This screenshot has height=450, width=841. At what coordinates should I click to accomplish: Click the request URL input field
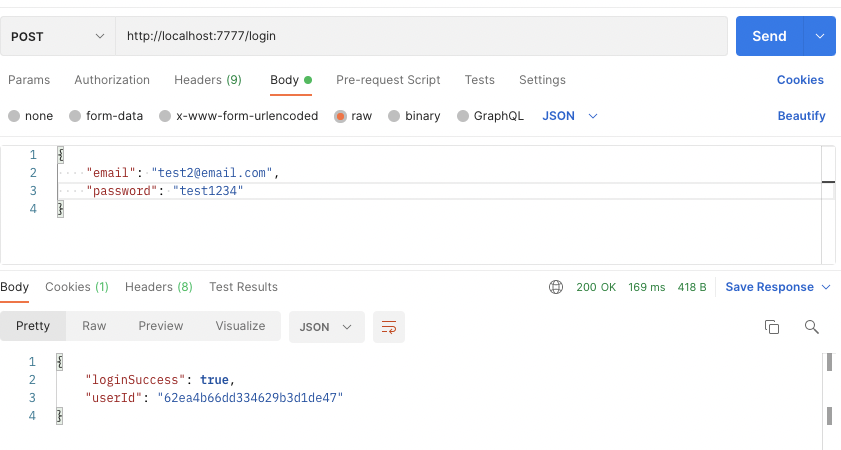[420, 36]
